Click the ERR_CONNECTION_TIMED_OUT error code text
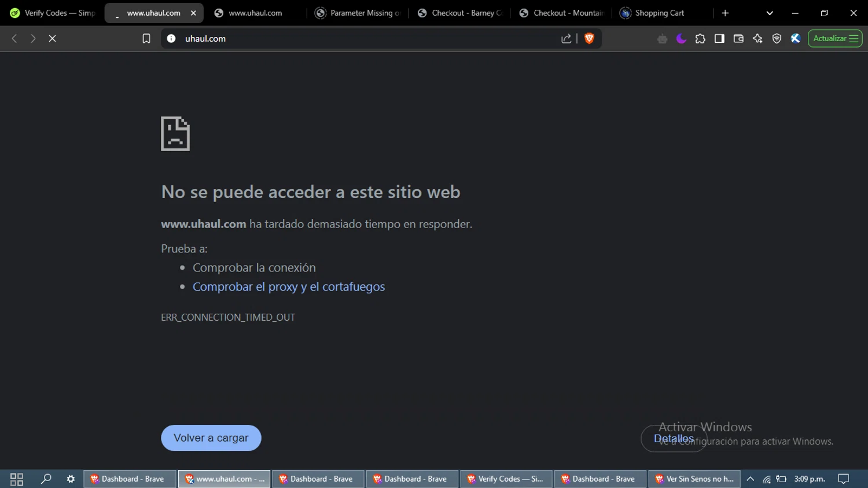This screenshot has height=488, width=868. pos(228,317)
